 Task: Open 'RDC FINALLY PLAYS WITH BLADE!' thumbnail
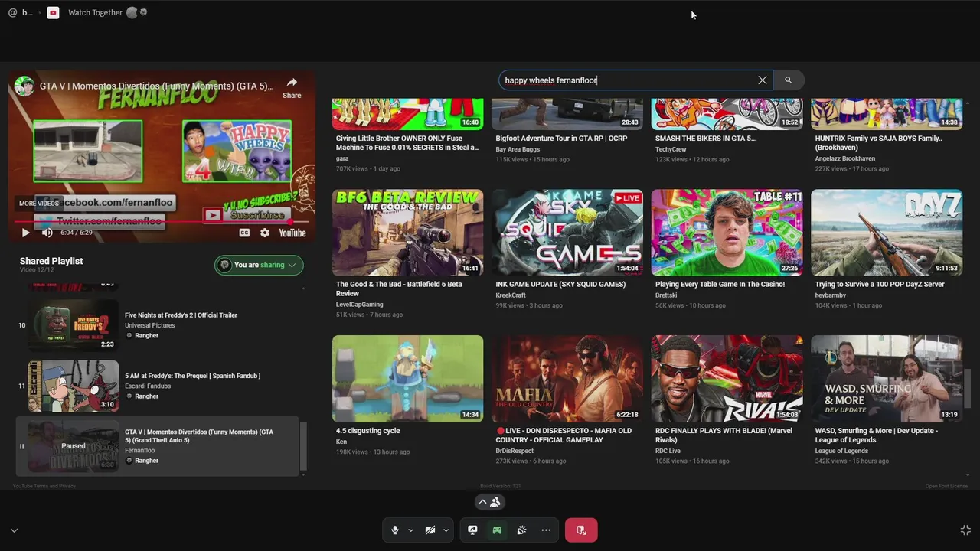coord(727,378)
